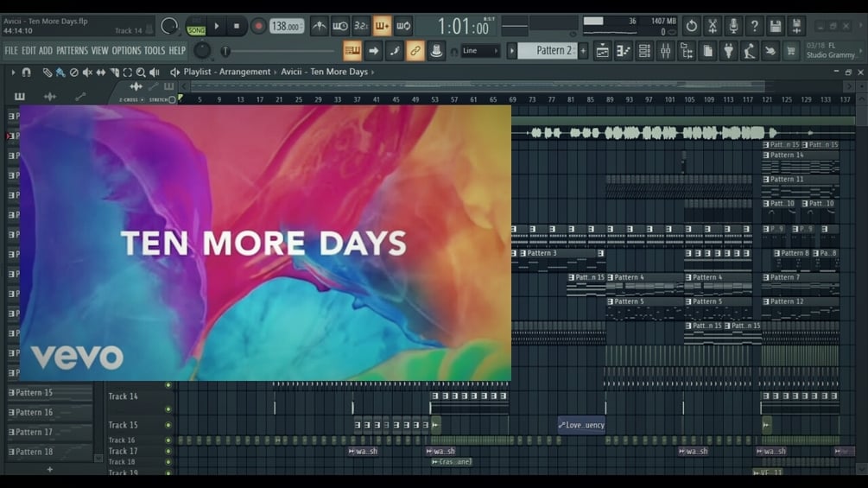
Task: Click the undo history icon
Action: tap(692, 25)
